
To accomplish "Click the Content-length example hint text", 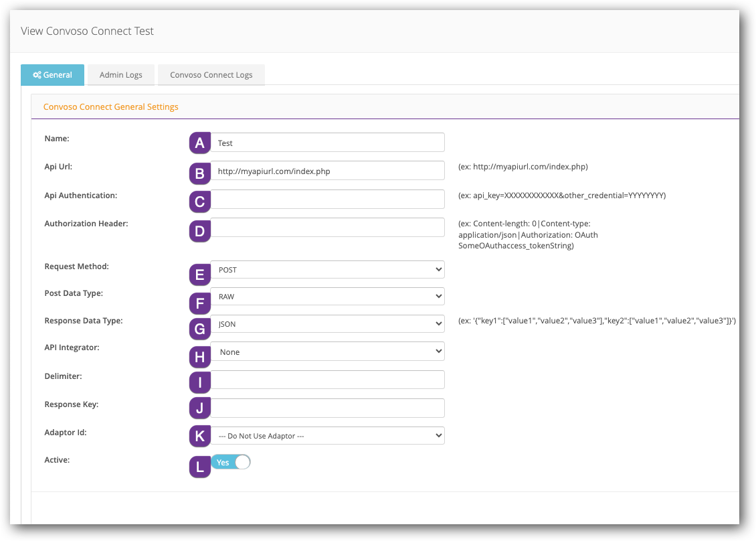I will [x=528, y=234].
